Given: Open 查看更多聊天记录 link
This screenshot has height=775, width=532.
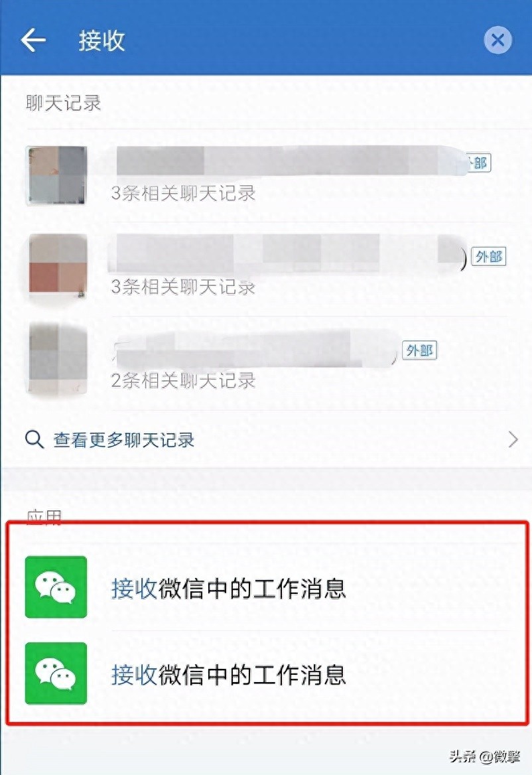Looking at the screenshot, I should click(123, 439).
